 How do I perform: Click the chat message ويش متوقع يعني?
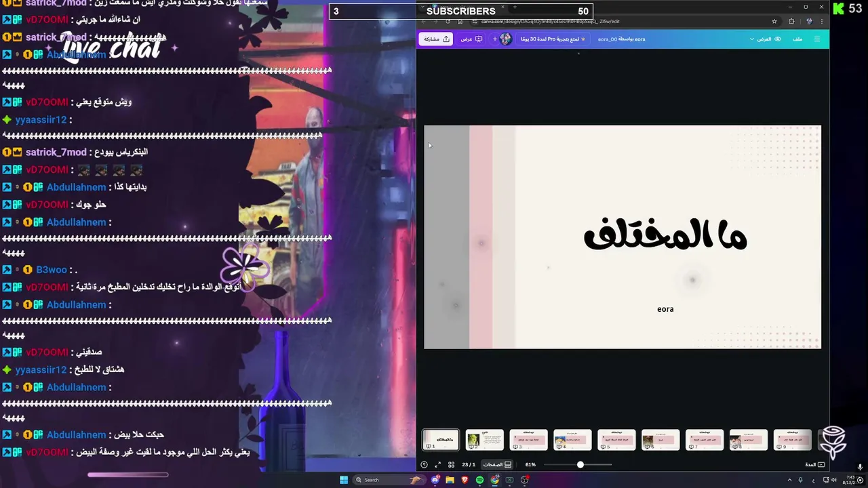[104, 102]
